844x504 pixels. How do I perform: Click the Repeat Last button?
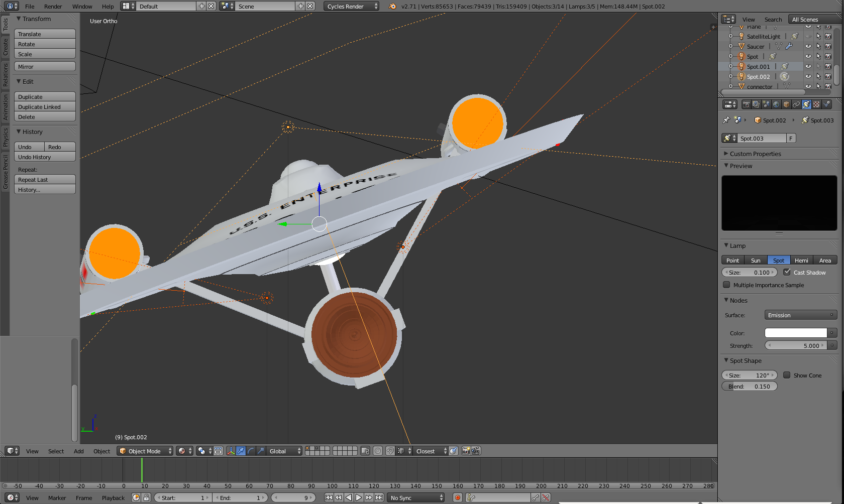[x=45, y=179]
